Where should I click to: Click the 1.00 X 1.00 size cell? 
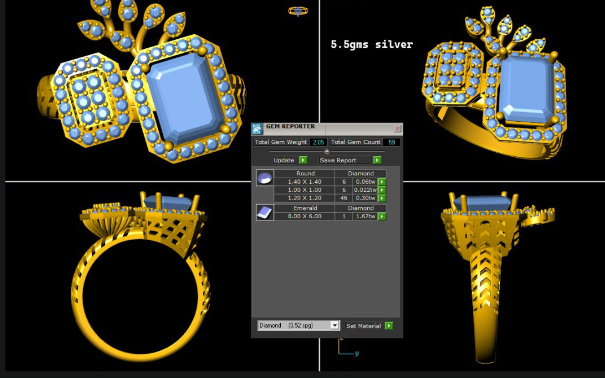coord(304,190)
